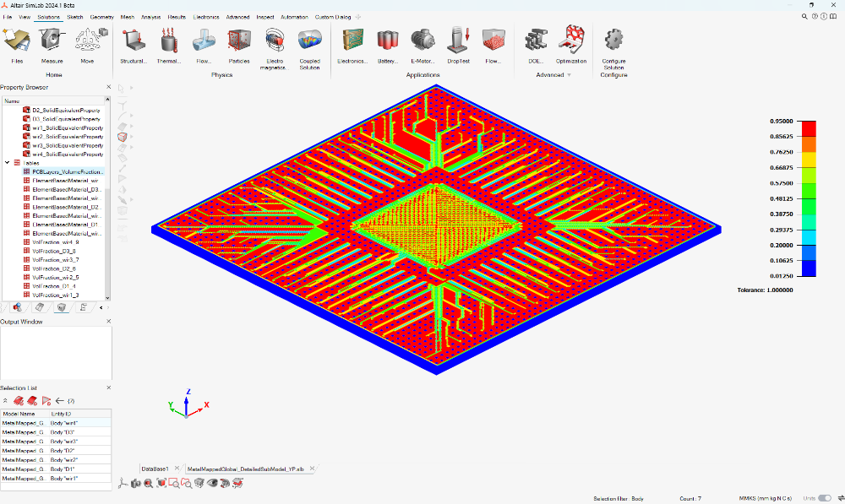Click eye visibility icon in bottom toolbar

point(212,484)
